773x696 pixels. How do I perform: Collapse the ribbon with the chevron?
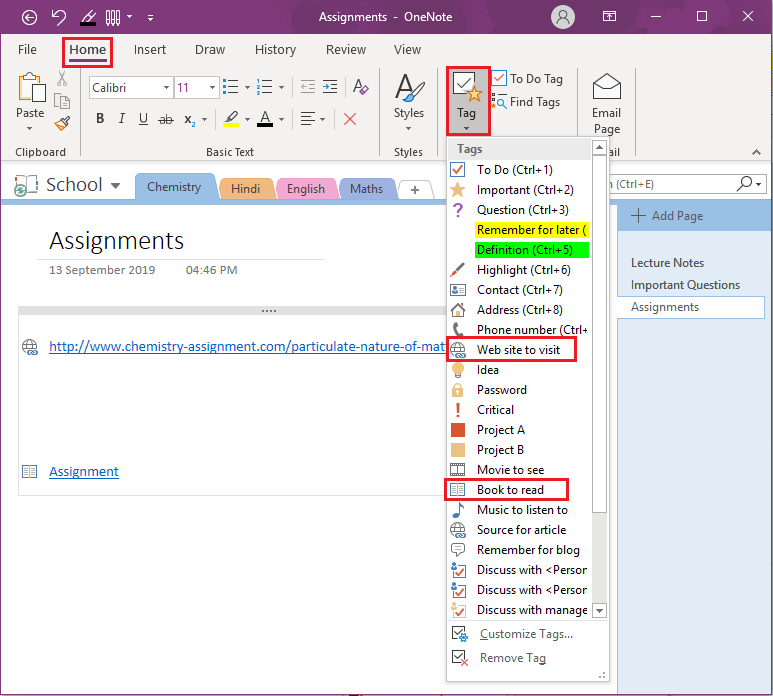click(756, 152)
